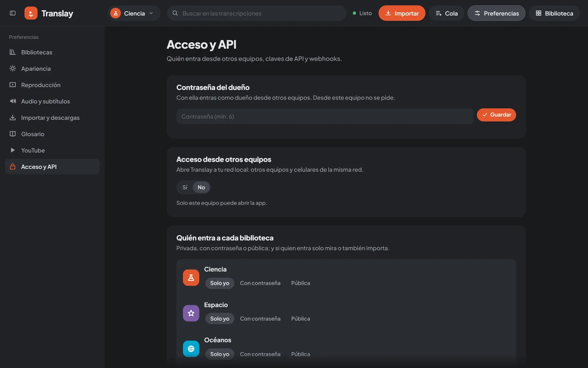Open the Cola queue
Screen dimensions: 588x368
446,13
